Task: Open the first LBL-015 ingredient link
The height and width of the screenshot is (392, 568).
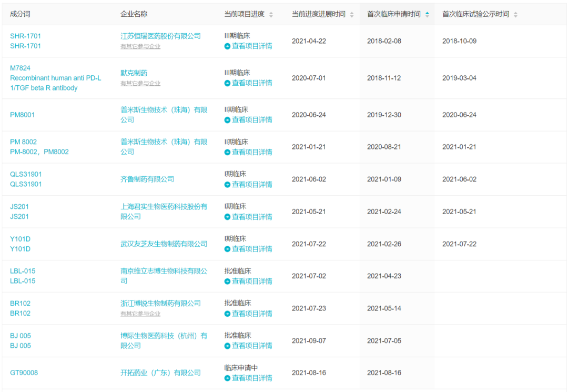Action: tap(23, 271)
